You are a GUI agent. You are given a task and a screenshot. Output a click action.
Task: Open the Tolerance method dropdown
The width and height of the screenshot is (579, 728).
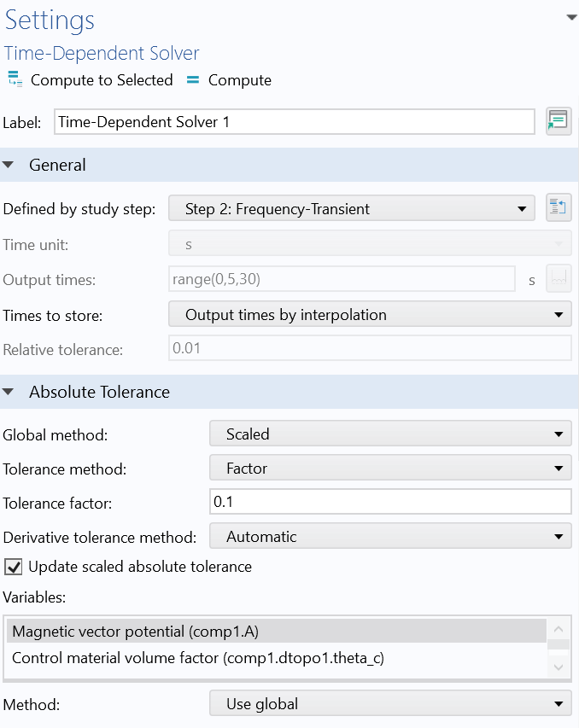coord(389,469)
